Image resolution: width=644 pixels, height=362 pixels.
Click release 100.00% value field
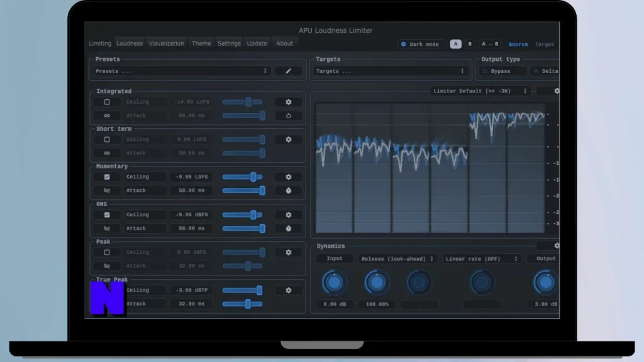tap(377, 304)
